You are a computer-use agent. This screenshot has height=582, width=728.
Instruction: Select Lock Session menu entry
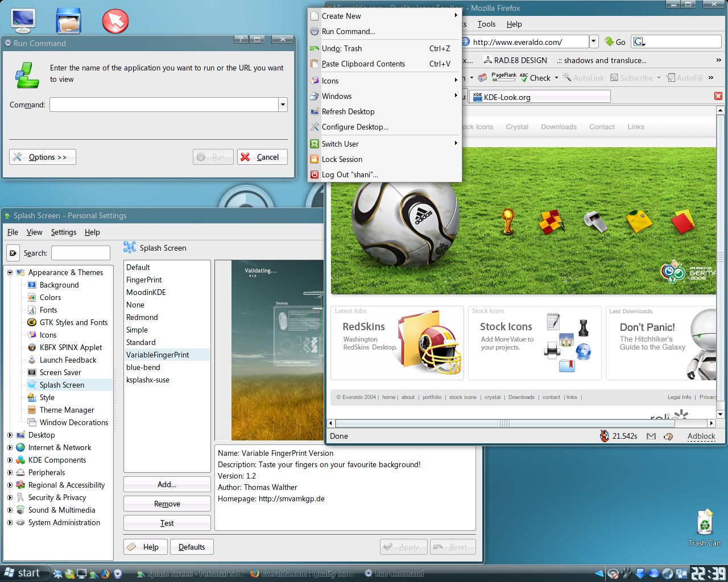pos(384,159)
